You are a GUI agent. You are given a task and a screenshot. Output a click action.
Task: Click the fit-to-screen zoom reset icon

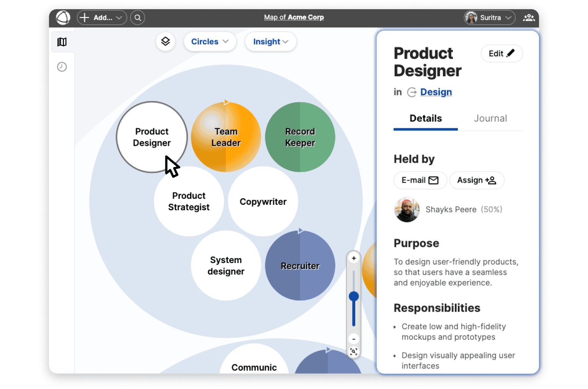pyautogui.click(x=354, y=351)
